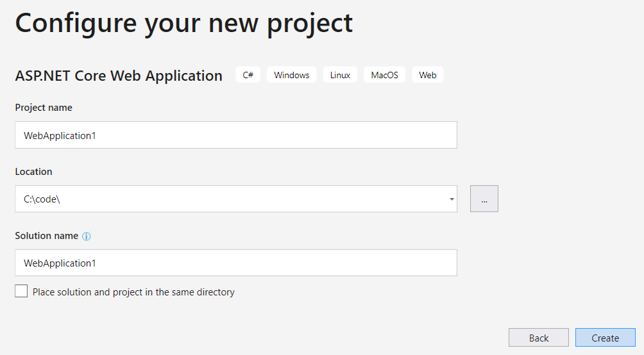Click the 'Place solution and project' checkbox label
This screenshot has width=644, height=355.
coord(133,292)
